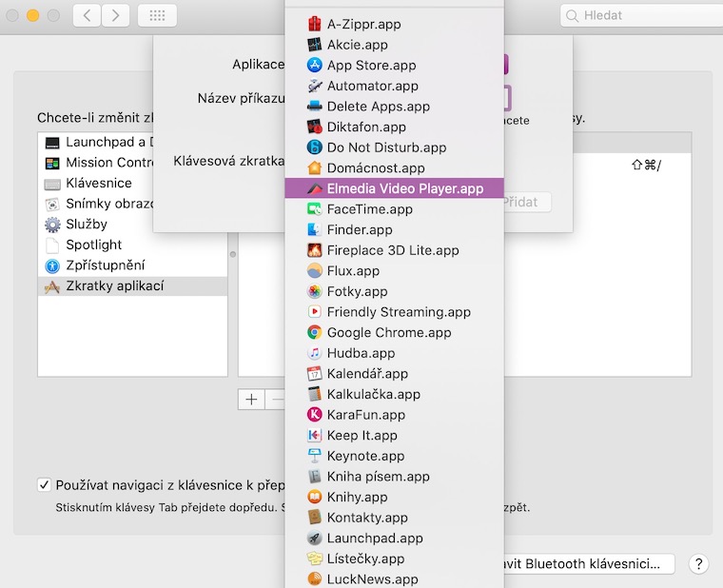Click the Launchpad.app rocket icon
Screen dimensions: 723x588
click(315, 538)
